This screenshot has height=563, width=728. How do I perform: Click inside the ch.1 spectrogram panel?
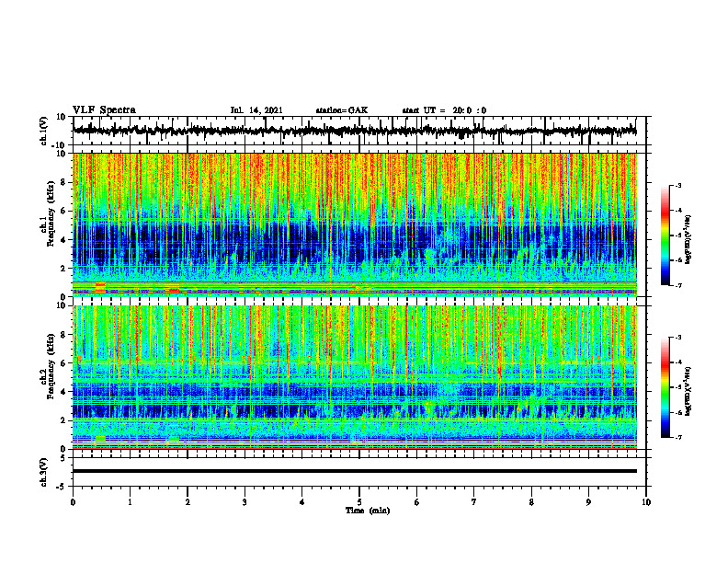[x=354, y=224]
